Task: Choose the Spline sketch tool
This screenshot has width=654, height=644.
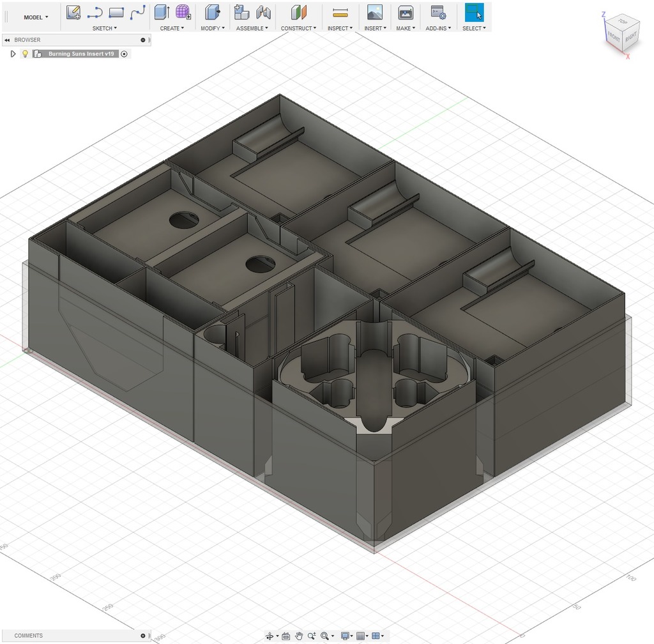Action: 138,13
